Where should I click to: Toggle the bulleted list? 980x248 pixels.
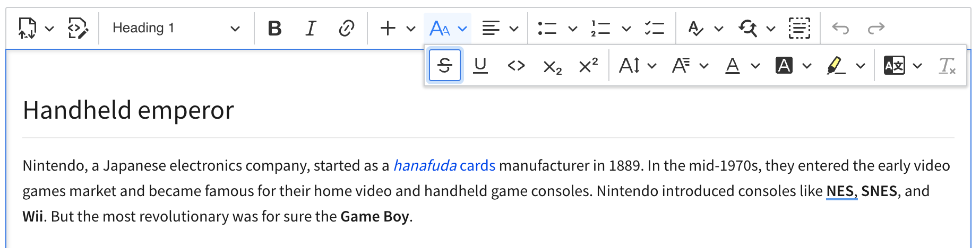click(547, 28)
